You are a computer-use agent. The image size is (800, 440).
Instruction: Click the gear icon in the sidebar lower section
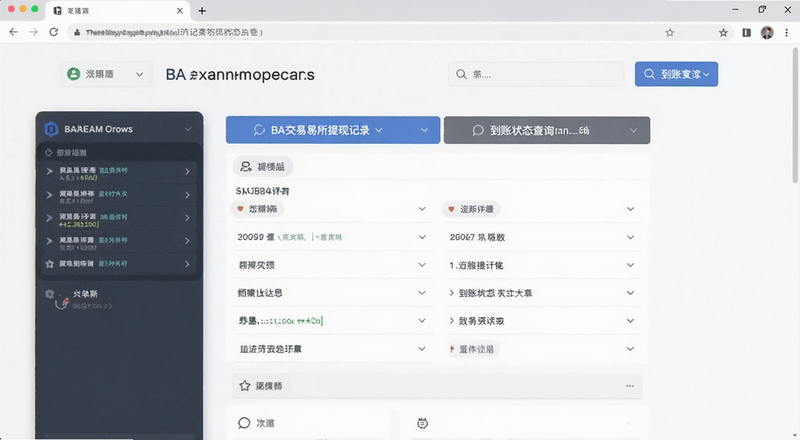(50, 294)
